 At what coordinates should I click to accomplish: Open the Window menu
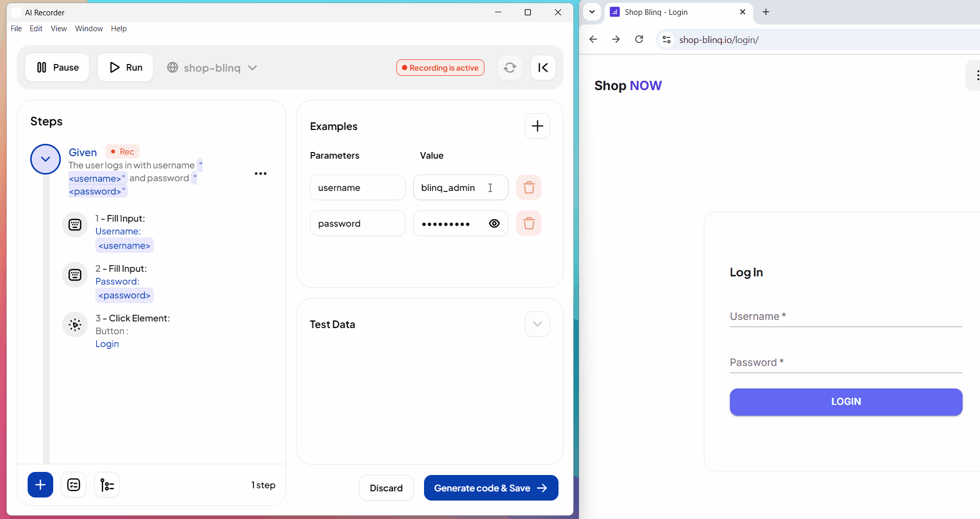[88, 29]
